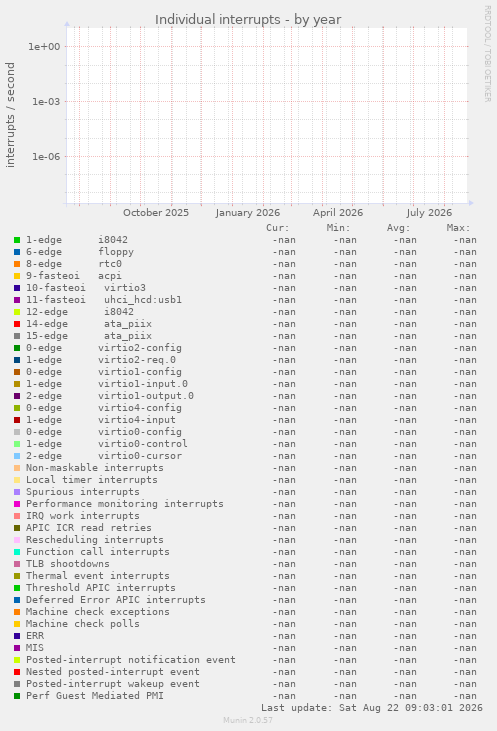This screenshot has height=731, width=497.
Task: Click the yellow swatch for 9-fasteoi acpi
Action: [x=17, y=276]
